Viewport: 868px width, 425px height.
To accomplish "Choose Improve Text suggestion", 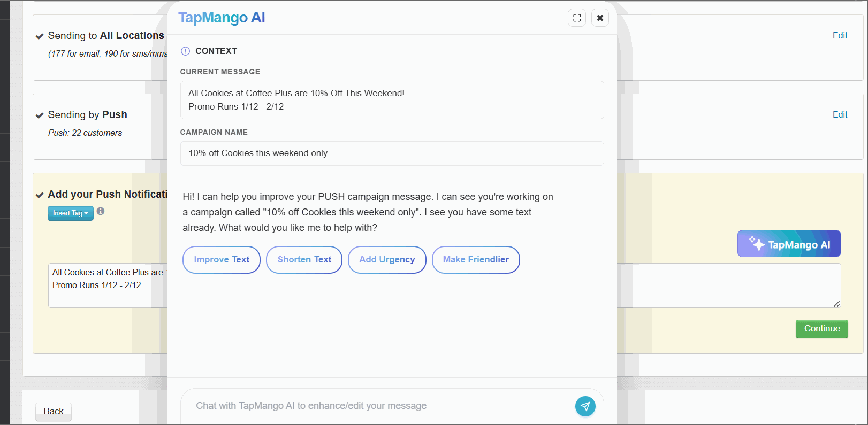I will 222,260.
